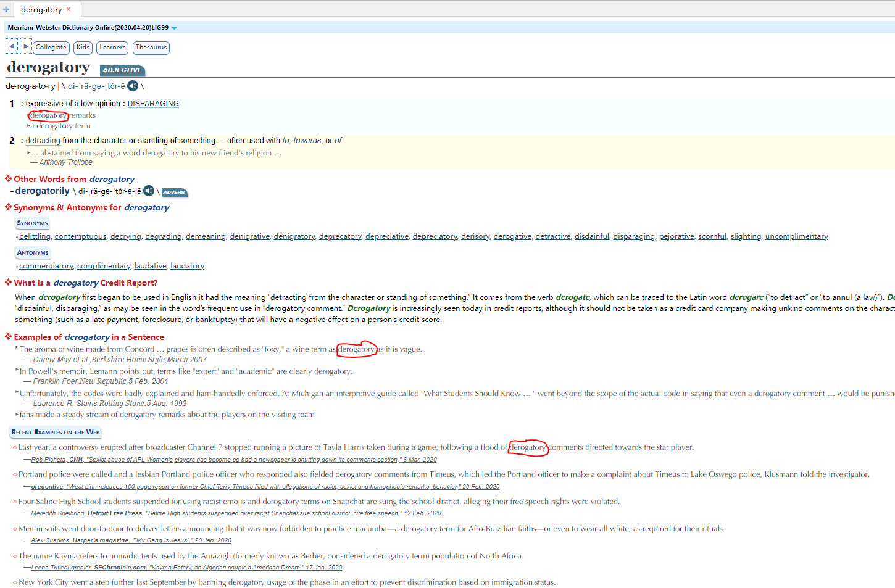
Task: Open the antonym complimentary
Action: [104, 266]
